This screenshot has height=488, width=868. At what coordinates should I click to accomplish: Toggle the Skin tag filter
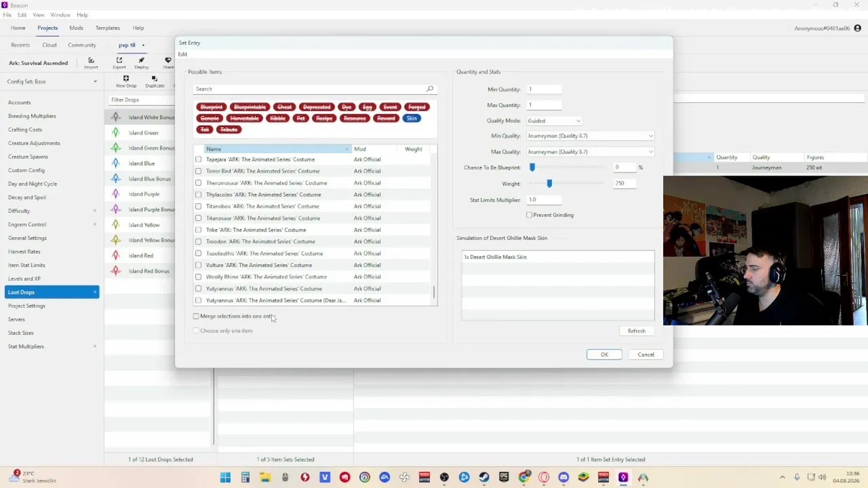click(412, 118)
